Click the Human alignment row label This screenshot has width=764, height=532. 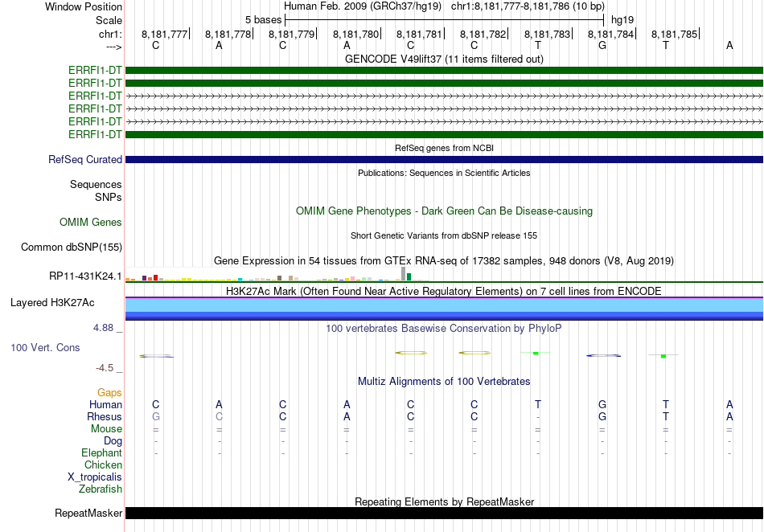click(105, 404)
